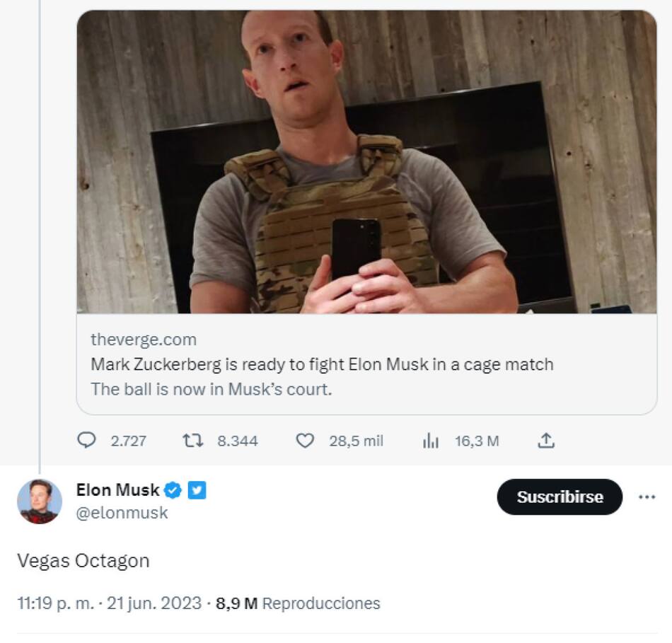
Task: Open the theverge.com article link
Action: 142,339
